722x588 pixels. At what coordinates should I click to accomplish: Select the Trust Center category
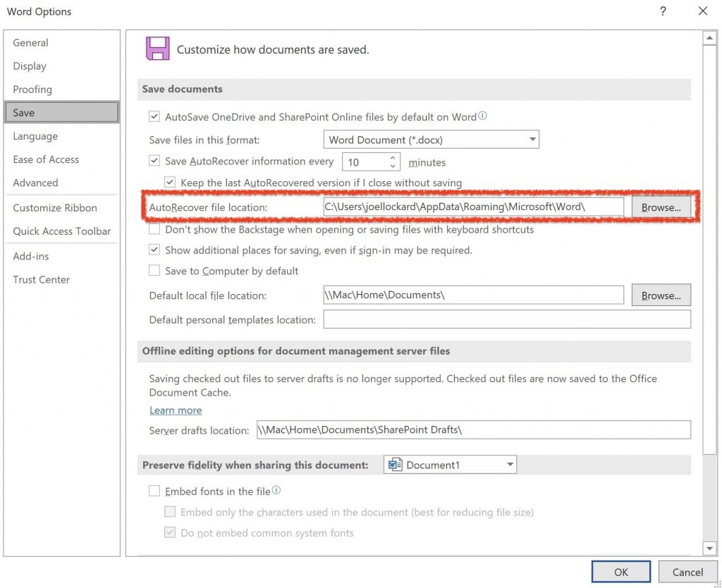(x=41, y=279)
